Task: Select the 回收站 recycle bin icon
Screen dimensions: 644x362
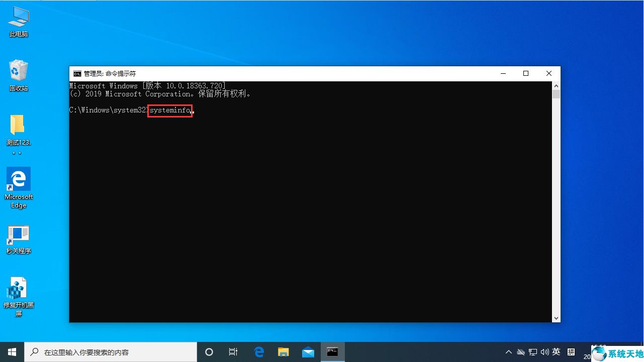Action: point(19,76)
